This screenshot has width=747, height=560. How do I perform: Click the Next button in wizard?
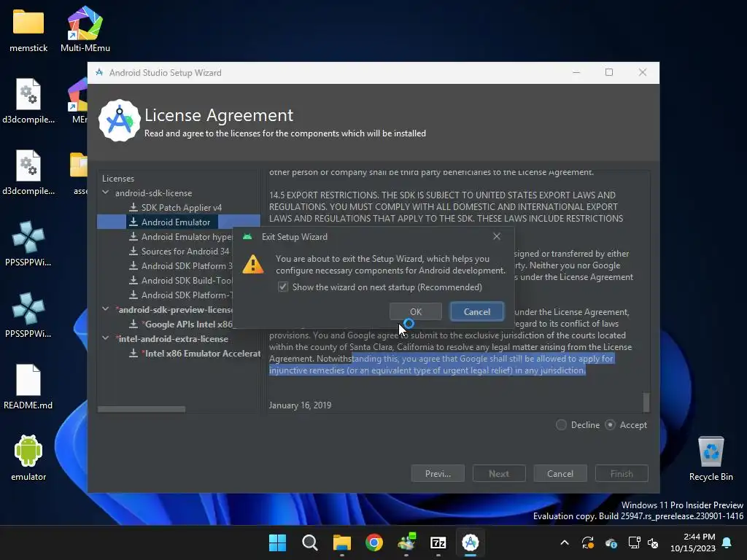coord(499,474)
